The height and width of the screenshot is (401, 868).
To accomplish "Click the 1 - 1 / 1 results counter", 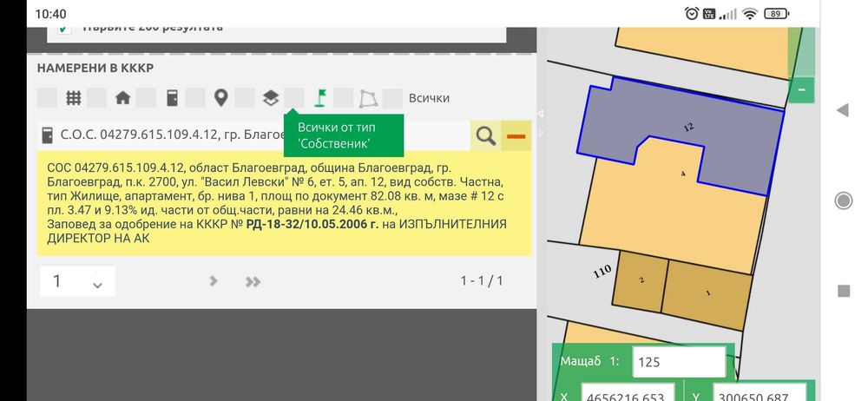I will [482, 281].
